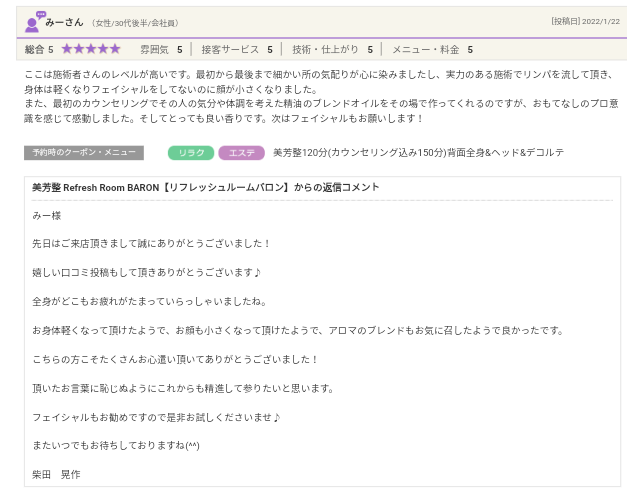This screenshot has height=490, width=627.
Task: Click the またいつでもお待ちしておりますね line
Action: (x=115, y=445)
